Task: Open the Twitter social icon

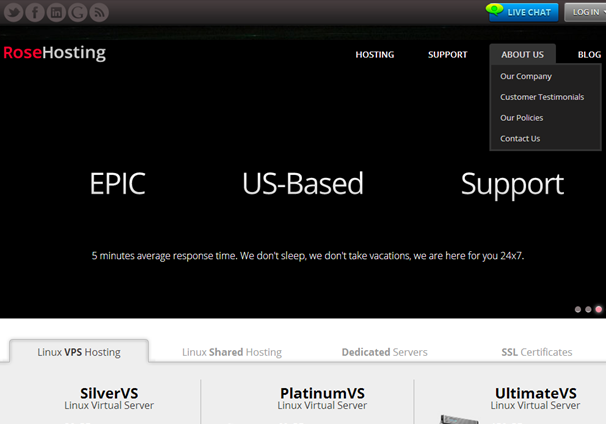Action: click(14, 12)
